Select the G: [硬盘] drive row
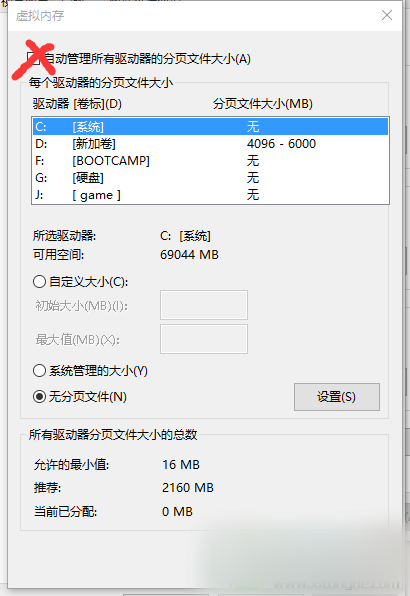410x596 pixels. [211, 178]
